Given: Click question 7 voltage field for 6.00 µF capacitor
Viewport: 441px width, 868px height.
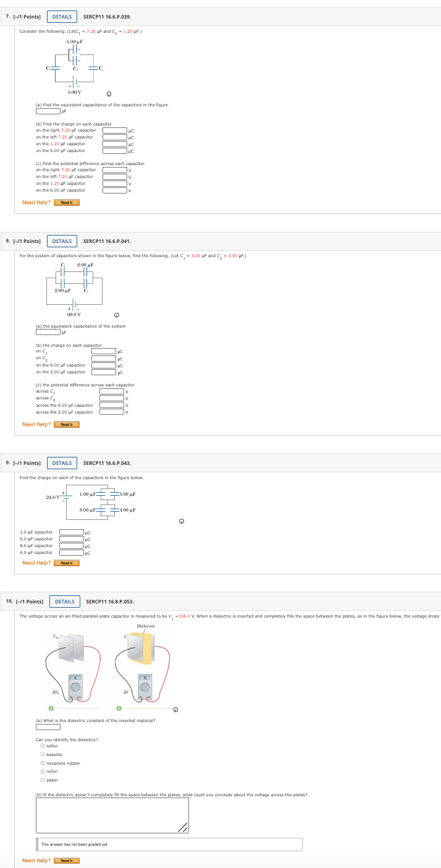Looking at the screenshot, I should [x=115, y=190].
